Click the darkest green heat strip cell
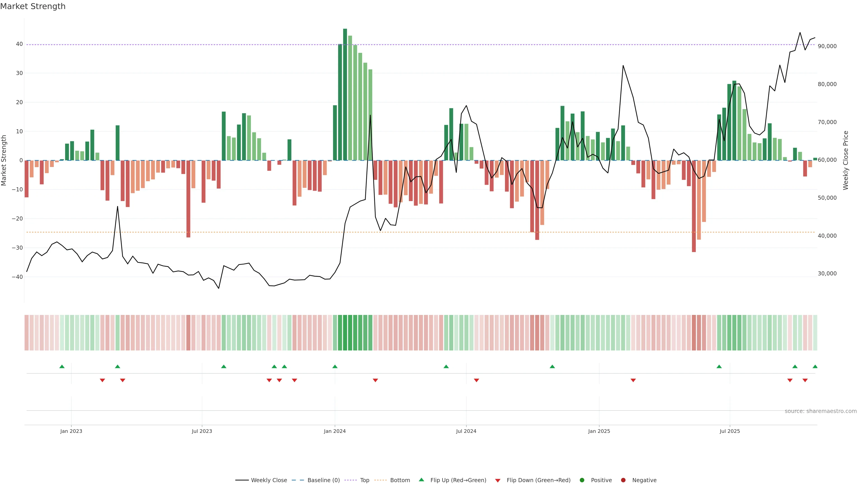The height and width of the screenshot is (488, 868). click(345, 333)
